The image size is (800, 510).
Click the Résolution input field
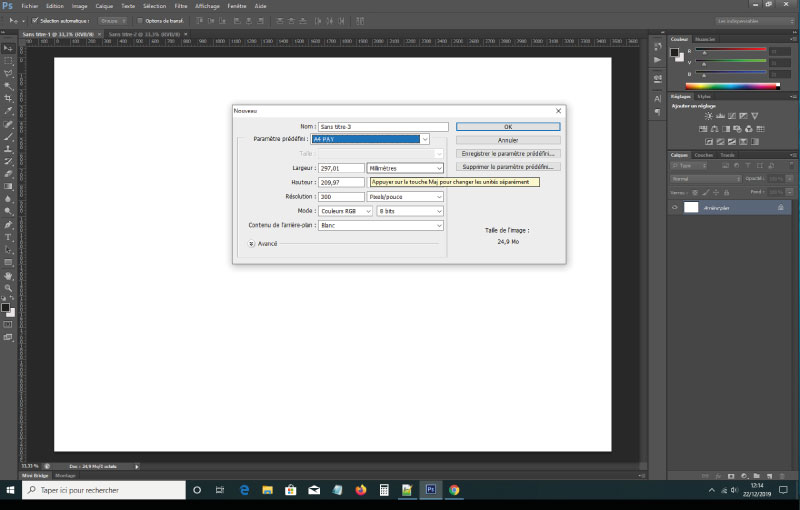point(341,197)
